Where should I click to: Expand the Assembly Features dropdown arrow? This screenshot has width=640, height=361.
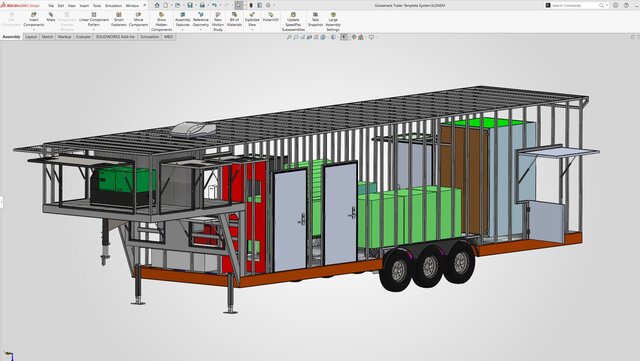pos(182,30)
